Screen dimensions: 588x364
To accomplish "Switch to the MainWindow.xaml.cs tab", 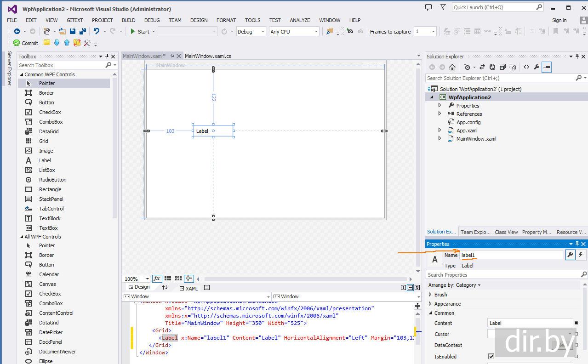I will click(208, 56).
